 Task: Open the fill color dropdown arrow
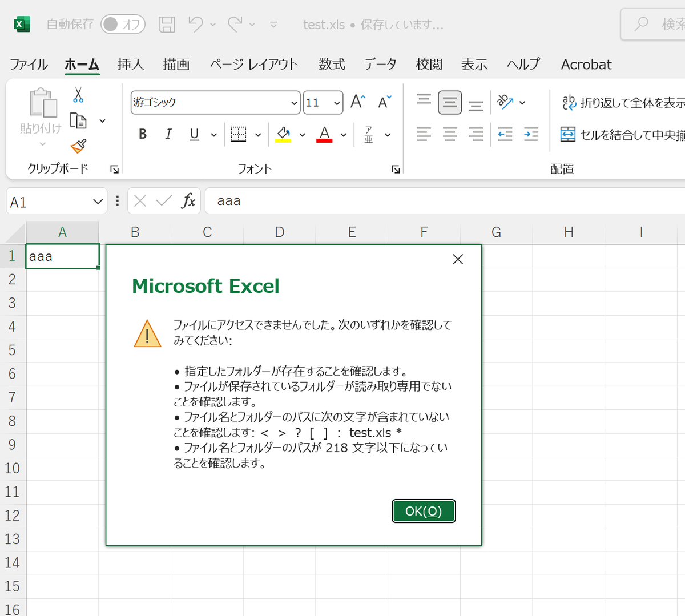pyautogui.click(x=303, y=135)
